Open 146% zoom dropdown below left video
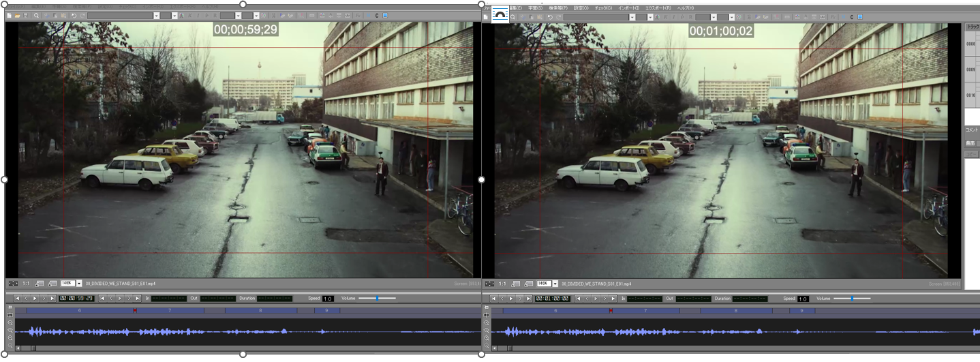This screenshot has height=362, width=980. (78, 283)
